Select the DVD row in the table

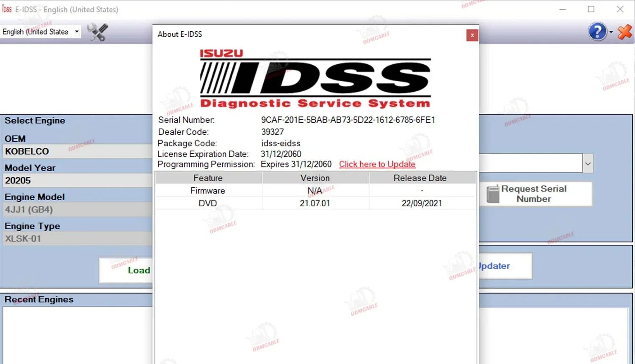(x=315, y=203)
